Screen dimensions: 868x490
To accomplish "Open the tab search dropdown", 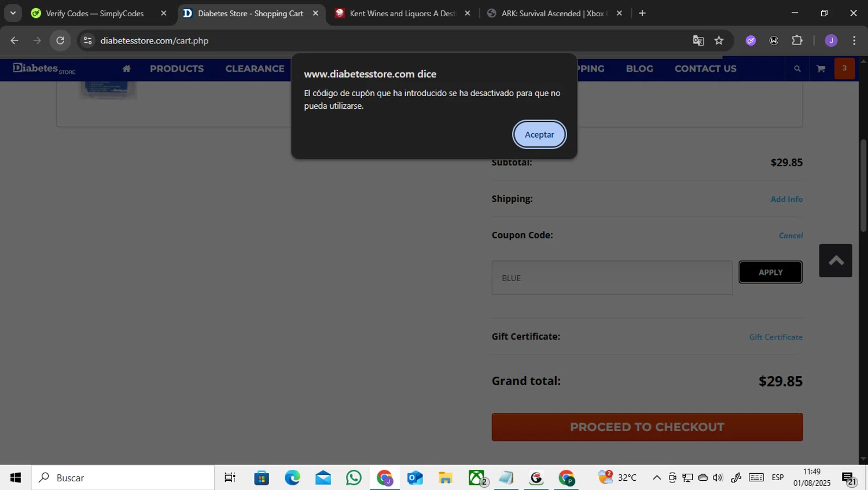I will tap(13, 13).
